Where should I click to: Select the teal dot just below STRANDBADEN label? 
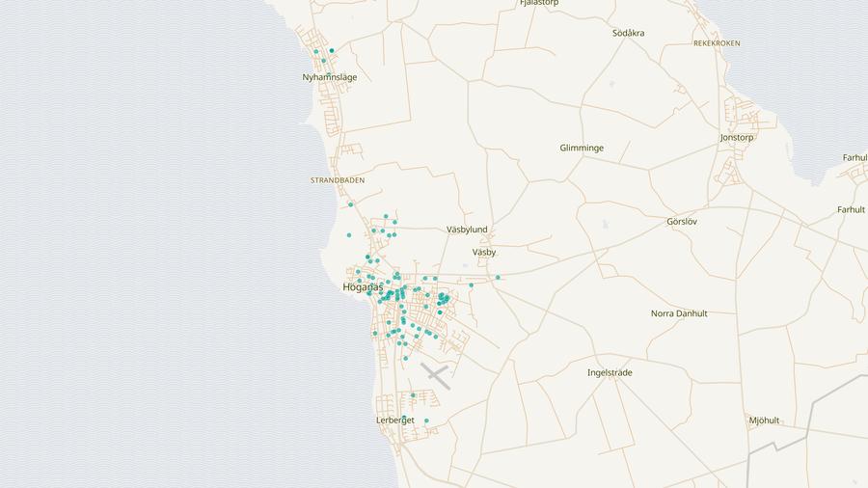(x=351, y=204)
